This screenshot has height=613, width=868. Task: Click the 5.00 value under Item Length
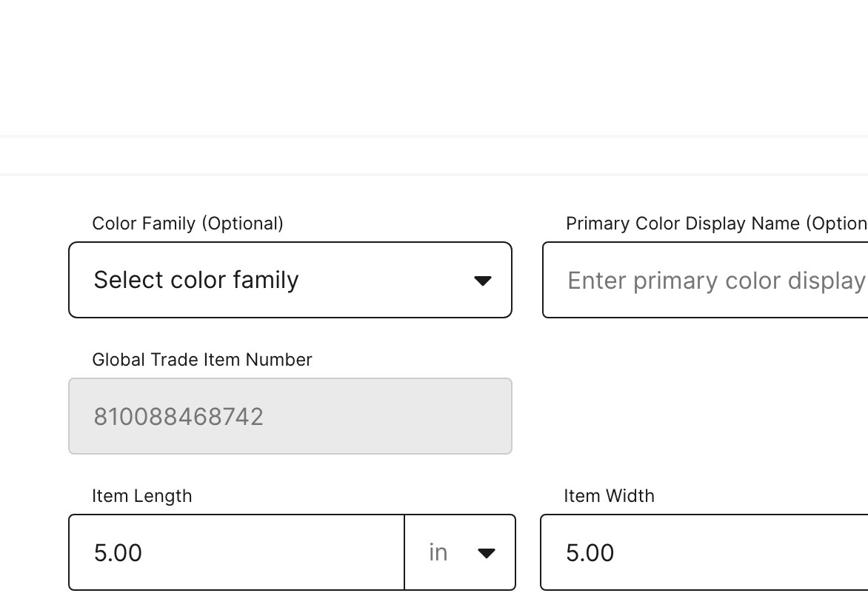118,553
